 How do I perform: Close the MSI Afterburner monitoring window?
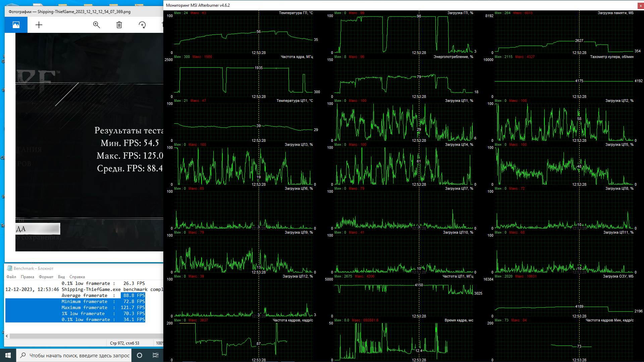pyautogui.click(x=640, y=5)
